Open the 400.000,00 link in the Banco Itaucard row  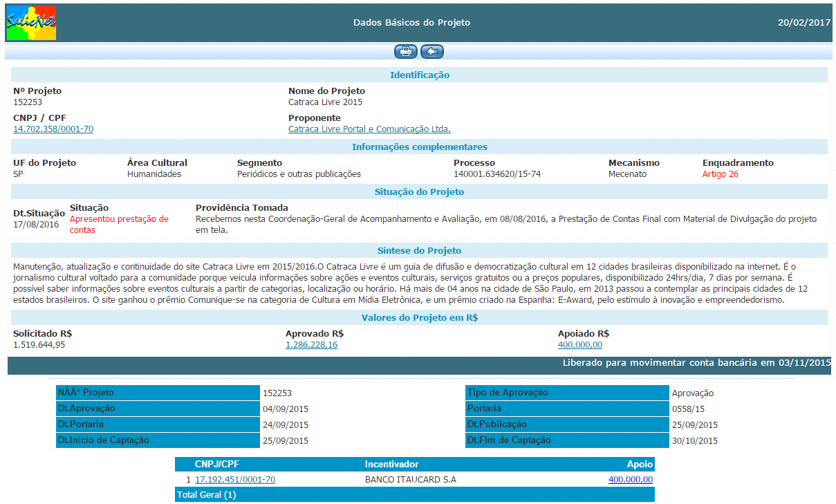pyautogui.click(x=631, y=480)
